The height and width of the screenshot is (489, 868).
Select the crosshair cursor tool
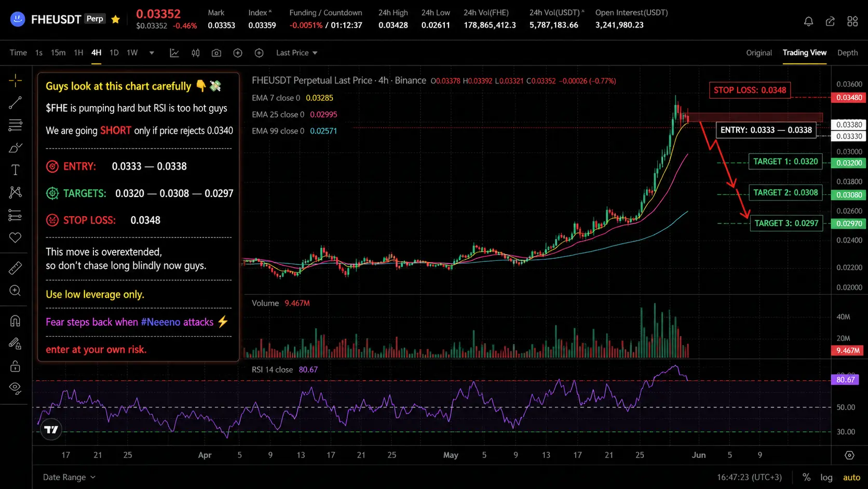[15, 80]
